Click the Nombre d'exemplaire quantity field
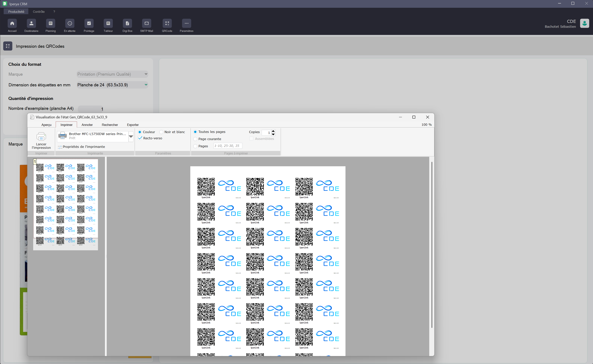Screen dimensions: 593x364 [90, 109]
